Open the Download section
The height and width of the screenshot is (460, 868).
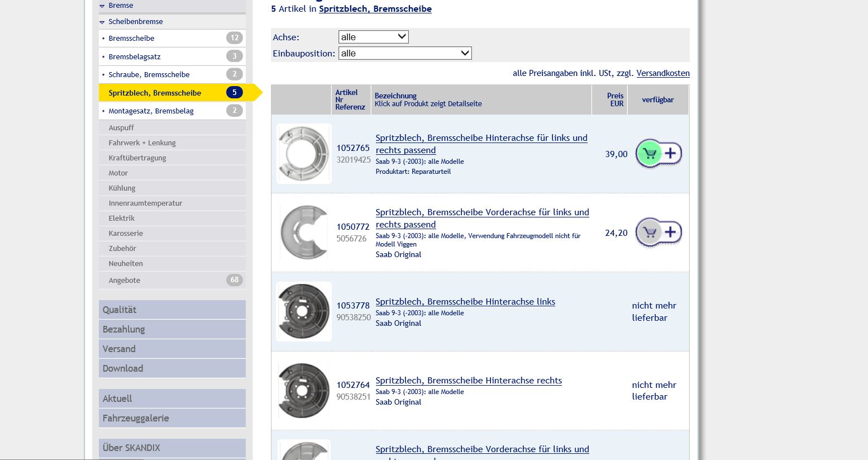point(172,368)
